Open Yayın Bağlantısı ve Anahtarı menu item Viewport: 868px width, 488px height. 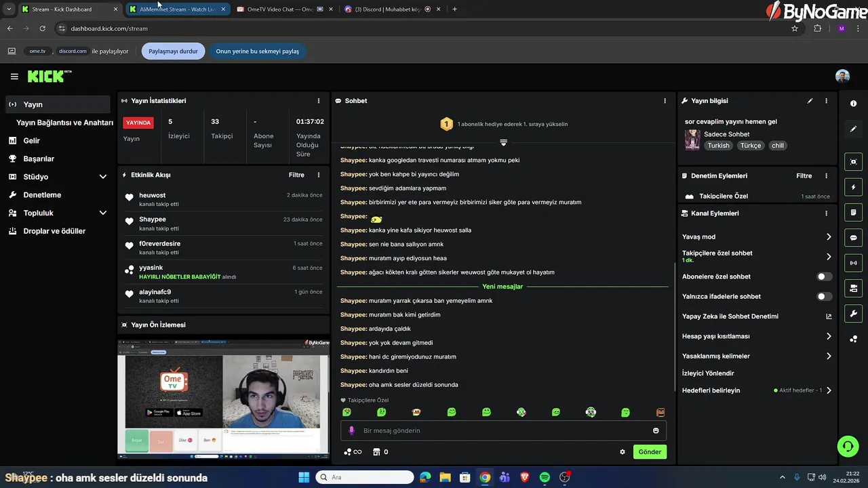click(x=64, y=123)
